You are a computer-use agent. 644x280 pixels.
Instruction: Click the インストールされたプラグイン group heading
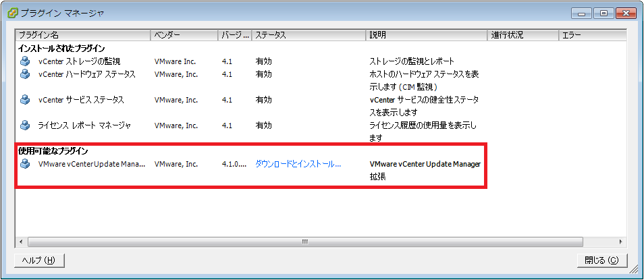[x=61, y=49]
